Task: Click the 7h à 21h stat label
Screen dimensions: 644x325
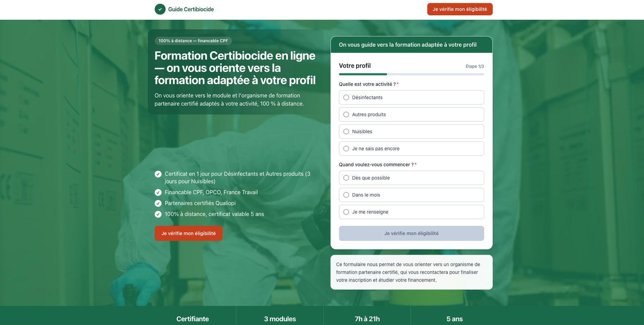Action: coord(367,319)
